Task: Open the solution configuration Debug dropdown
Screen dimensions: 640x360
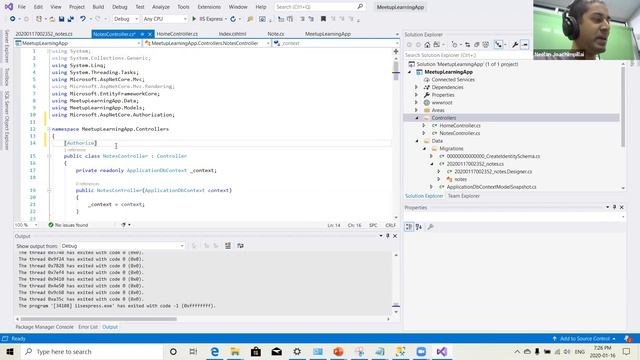Action: 126,19
